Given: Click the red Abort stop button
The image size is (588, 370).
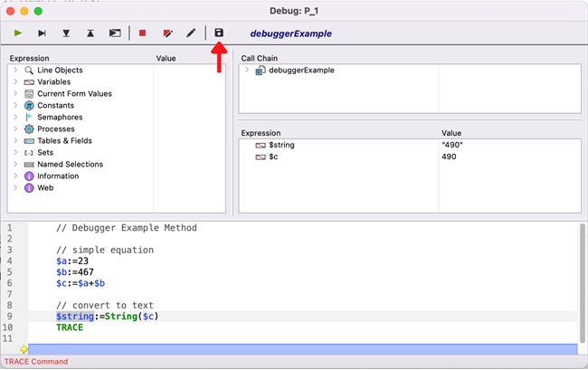Looking at the screenshot, I should tap(142, 33).
